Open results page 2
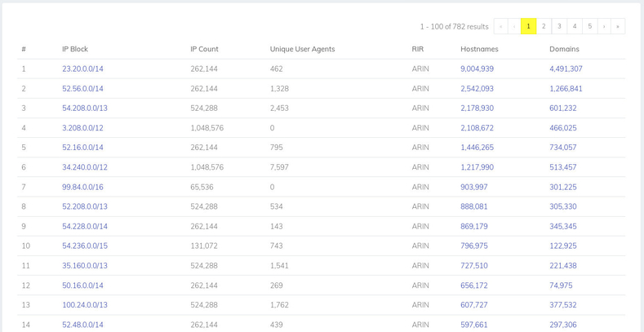 544,26
